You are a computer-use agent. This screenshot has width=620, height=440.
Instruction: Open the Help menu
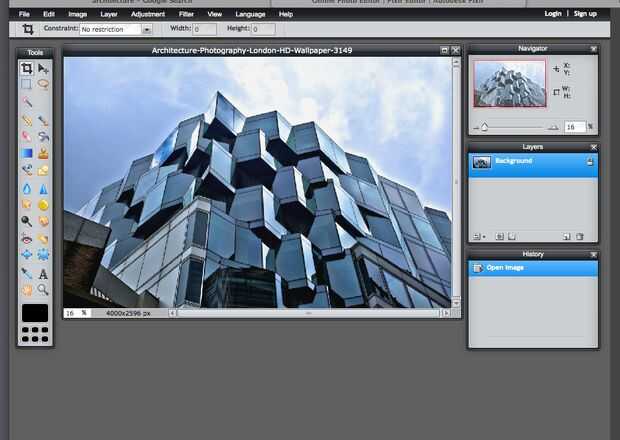pyautogui.click(x=286, y=14)
